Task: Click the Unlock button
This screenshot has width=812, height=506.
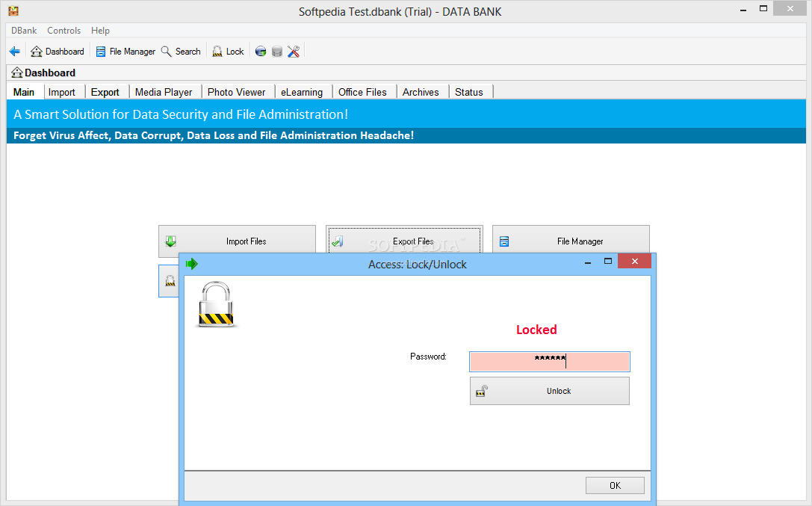Action: (x=550, y=391)
